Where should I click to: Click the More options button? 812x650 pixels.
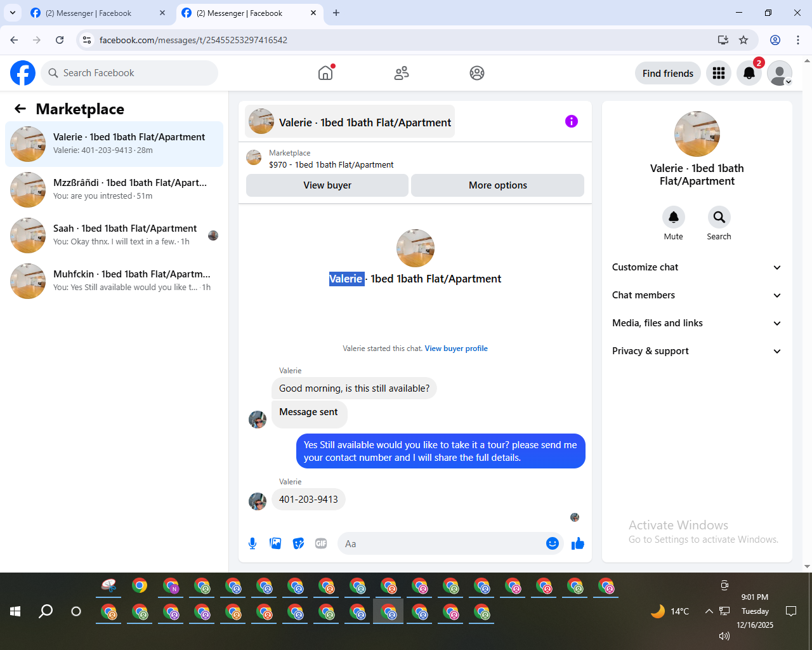click(498, 185)
